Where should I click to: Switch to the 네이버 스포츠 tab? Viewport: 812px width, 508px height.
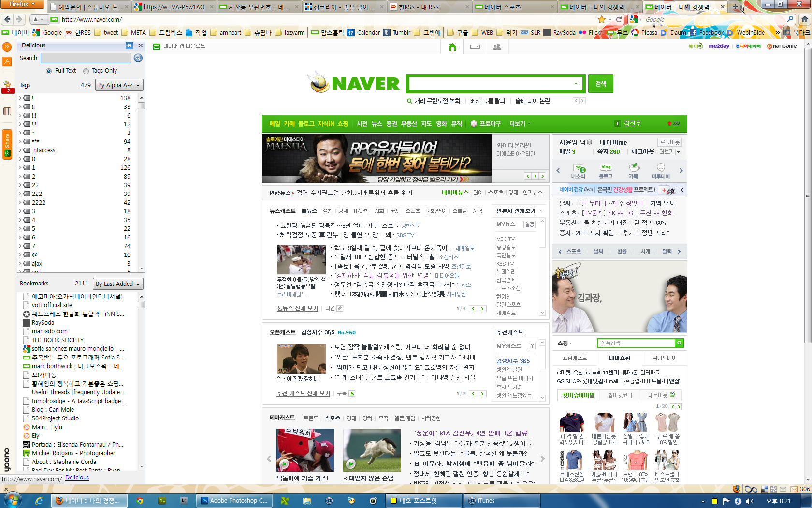[514, 7]
